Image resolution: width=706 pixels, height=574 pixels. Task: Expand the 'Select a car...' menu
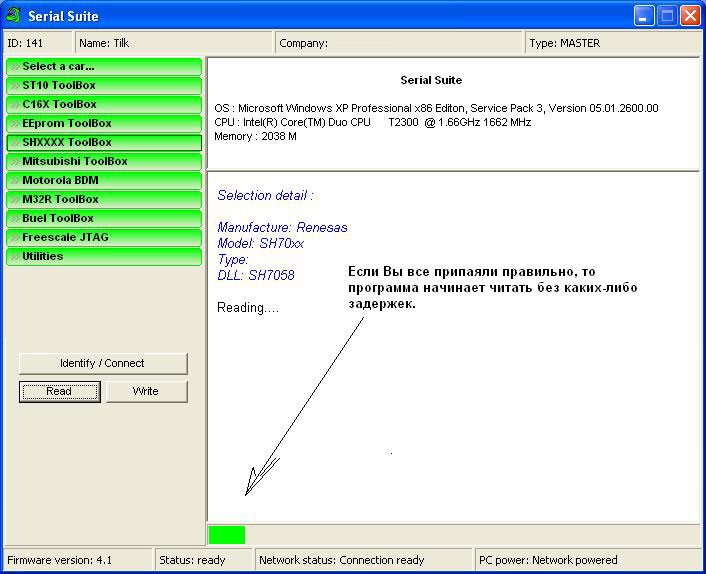(x=104, y=66)
